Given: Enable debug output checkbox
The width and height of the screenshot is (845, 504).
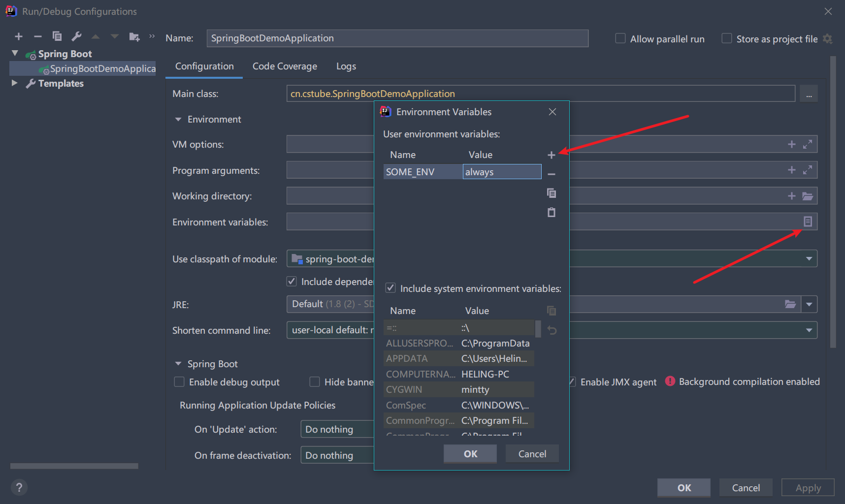Looking at the screenshot, I should click(x=179, y=382).
